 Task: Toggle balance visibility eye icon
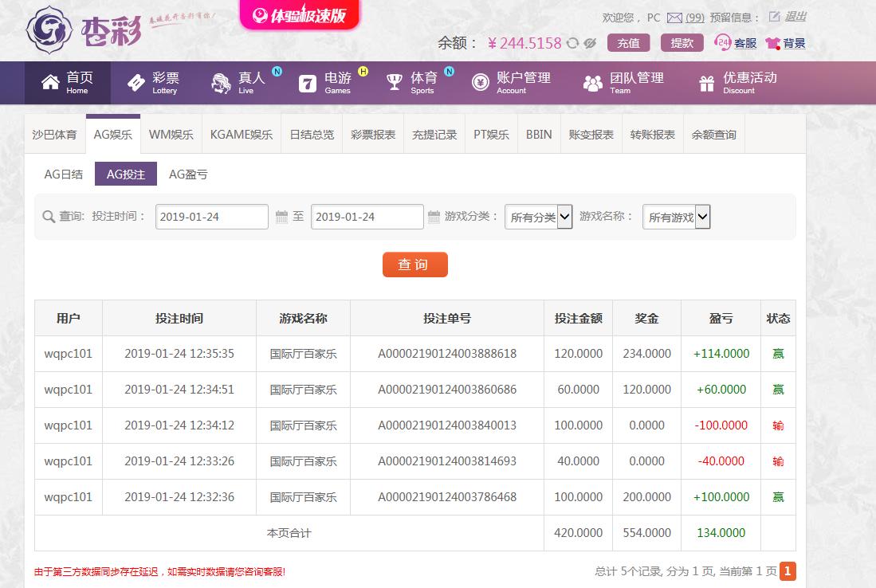[x=590, y=43]
